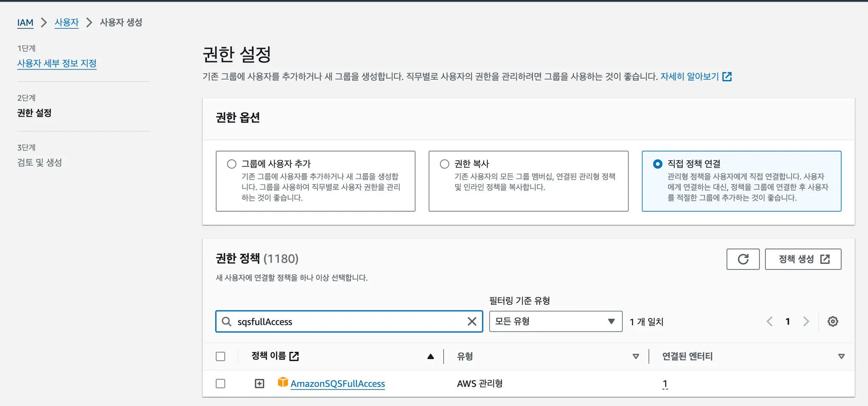Click the 연결된 엔터티 column header label
Viewport: 868px width, 406px height.
687,356
